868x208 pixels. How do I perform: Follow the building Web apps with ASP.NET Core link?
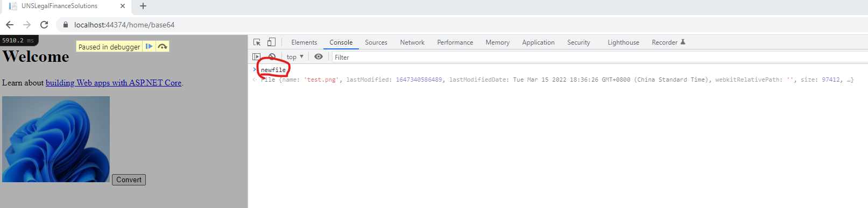tap(114, 83)
